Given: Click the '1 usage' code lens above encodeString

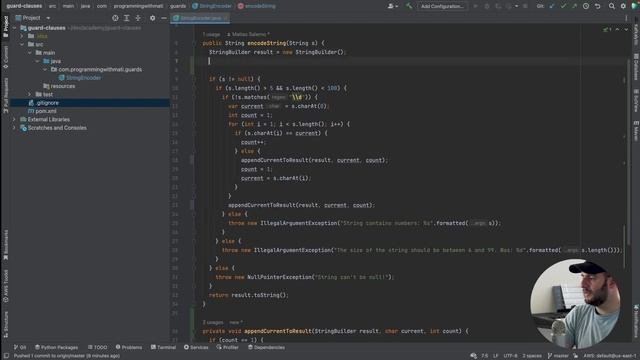Looking at the screenshot, I should (x=211, y=34).
